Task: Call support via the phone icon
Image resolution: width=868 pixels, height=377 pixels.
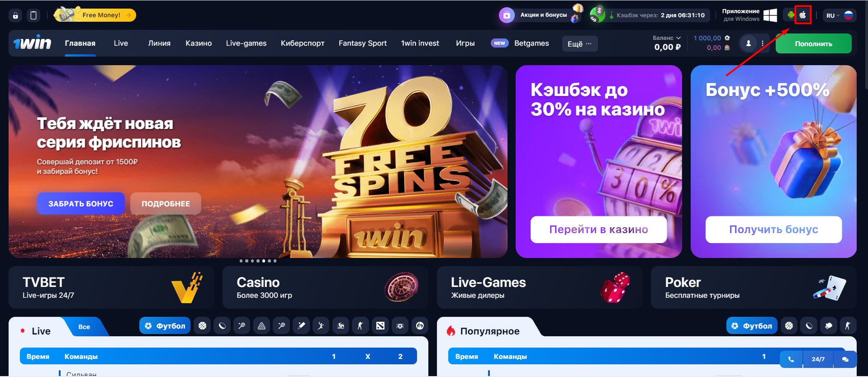Action: [791, 359]
